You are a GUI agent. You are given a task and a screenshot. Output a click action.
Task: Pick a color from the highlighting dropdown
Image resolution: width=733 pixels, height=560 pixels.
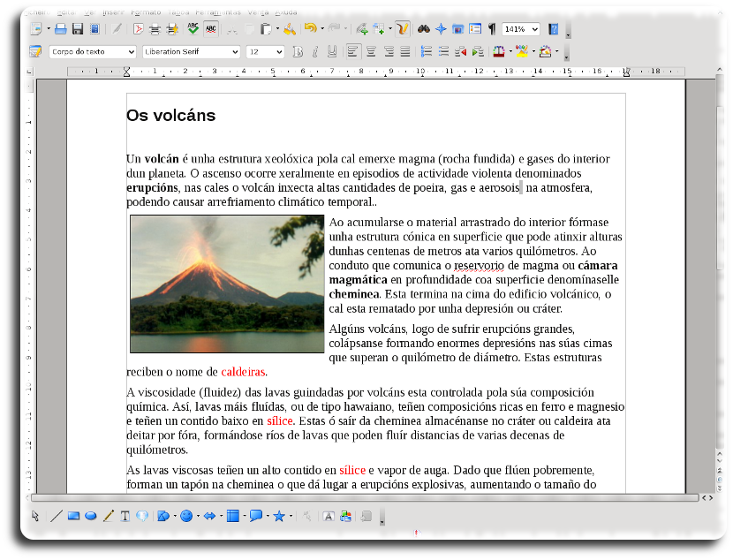click(533, 50)
